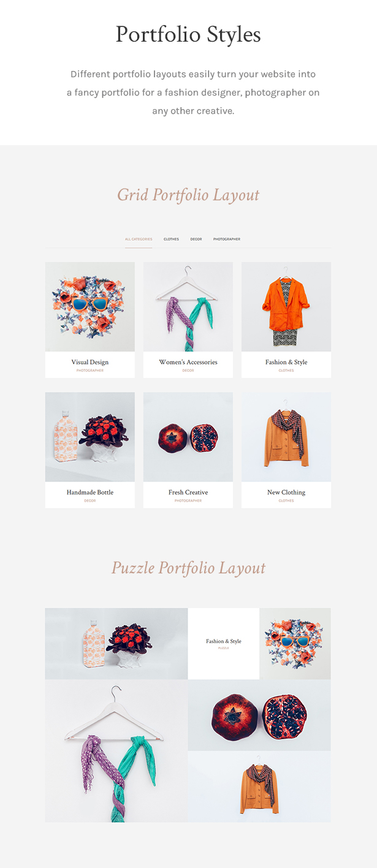Open the Women's Accessories title link
Viewport: 377px width, 868px height.
[188, 362]
